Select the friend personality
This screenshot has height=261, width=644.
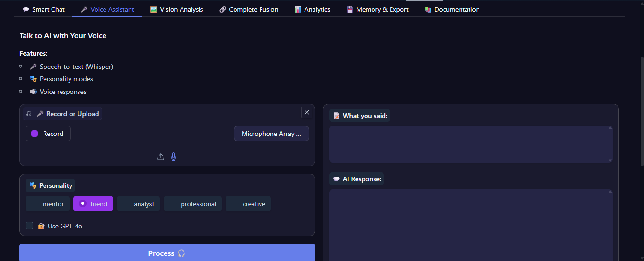pyautogui.click(x=93, y=204)
